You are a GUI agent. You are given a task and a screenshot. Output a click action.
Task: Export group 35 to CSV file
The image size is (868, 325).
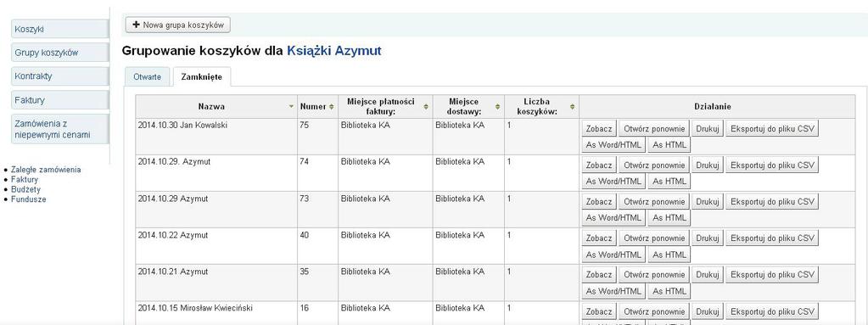pos(772,275)
